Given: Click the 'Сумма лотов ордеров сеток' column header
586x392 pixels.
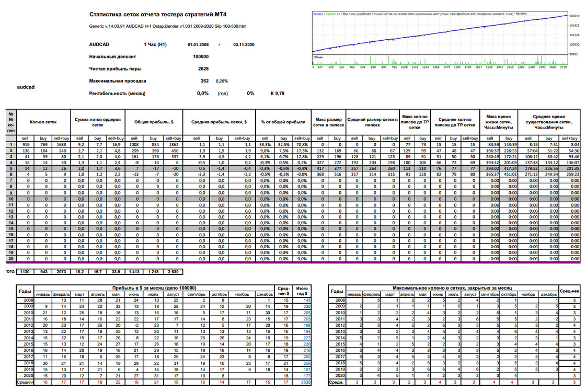Looking at the screenshot, I should [98, 122].
